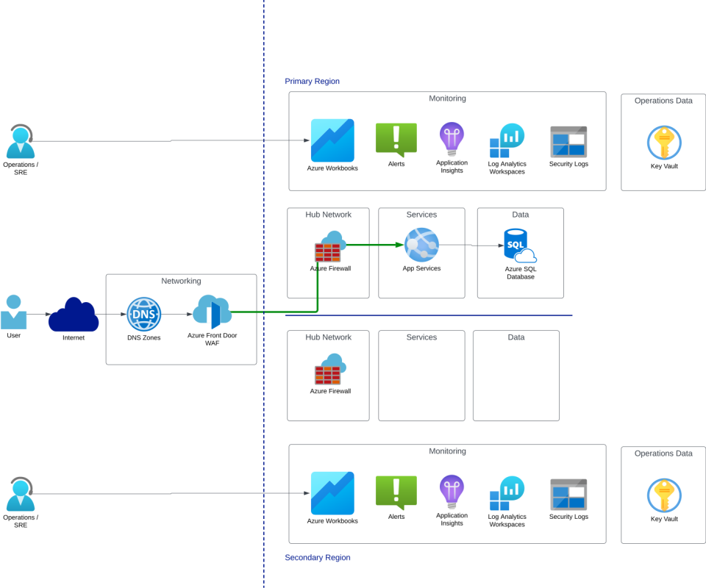This screenshot has width=706, height=588.
Task: Select the Operations / SRE icon beside the Secondary Region
Action: click(21, 494)
